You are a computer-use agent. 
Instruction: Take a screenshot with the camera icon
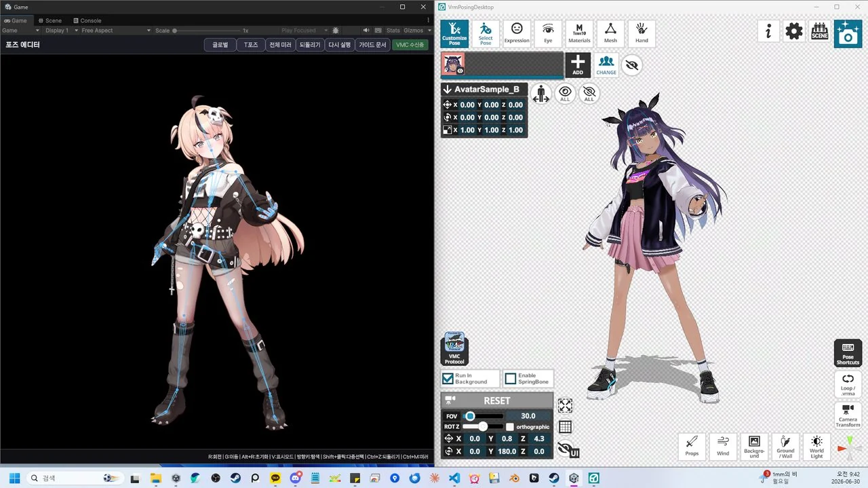point(848,33)
